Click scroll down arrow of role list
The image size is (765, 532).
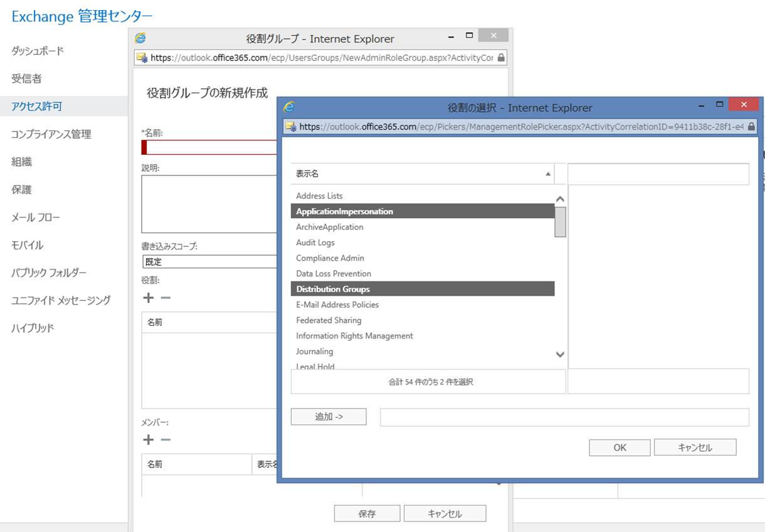tap(561, 355)
